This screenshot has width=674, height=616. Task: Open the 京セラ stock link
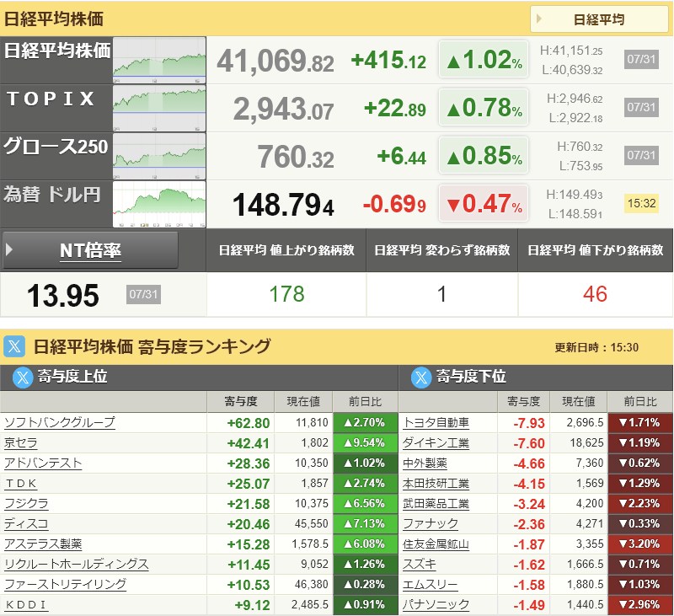(x=20, y=442)
